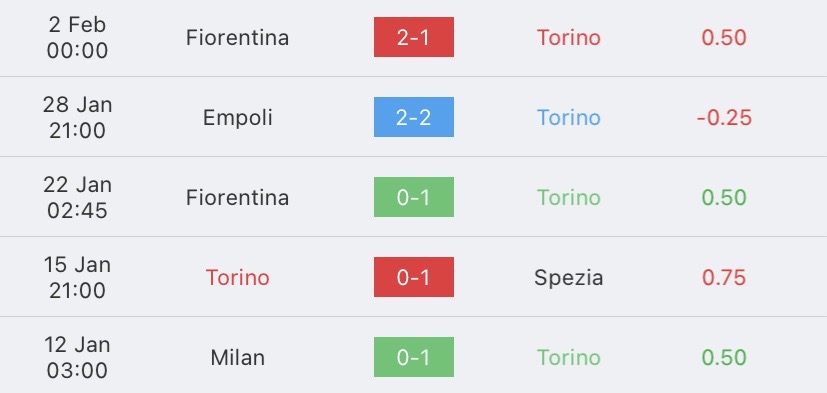Screen dimensions: 827x393
Task: Open the Fiorentina team in the 2 Feb match
Action: [x=237, y=37]
